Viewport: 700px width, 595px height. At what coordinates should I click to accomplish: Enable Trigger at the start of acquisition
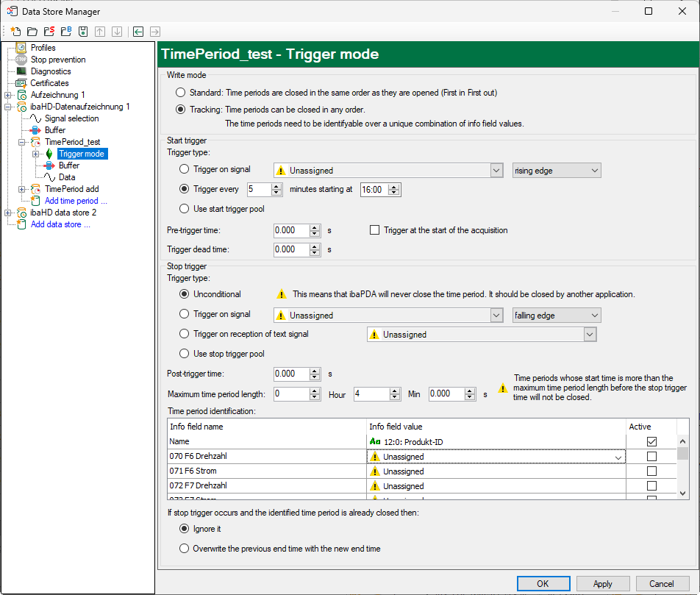pyautogui.click(x=375, y=230)
